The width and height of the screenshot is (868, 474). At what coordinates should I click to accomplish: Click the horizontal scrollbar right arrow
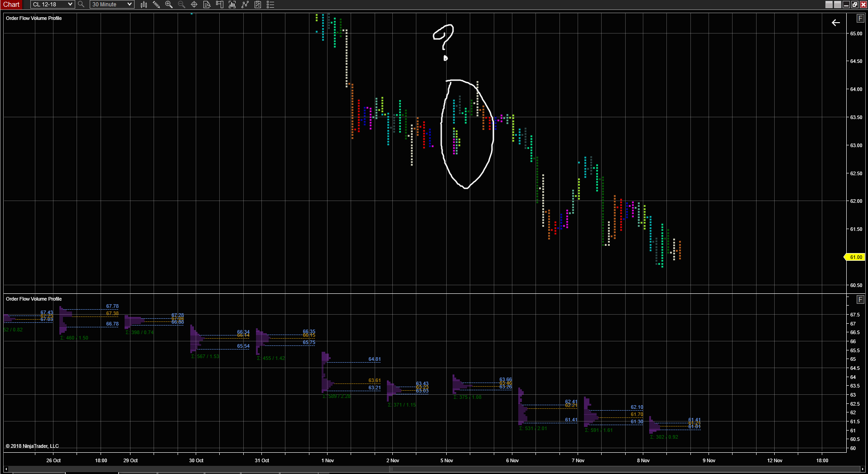(863, 469)
